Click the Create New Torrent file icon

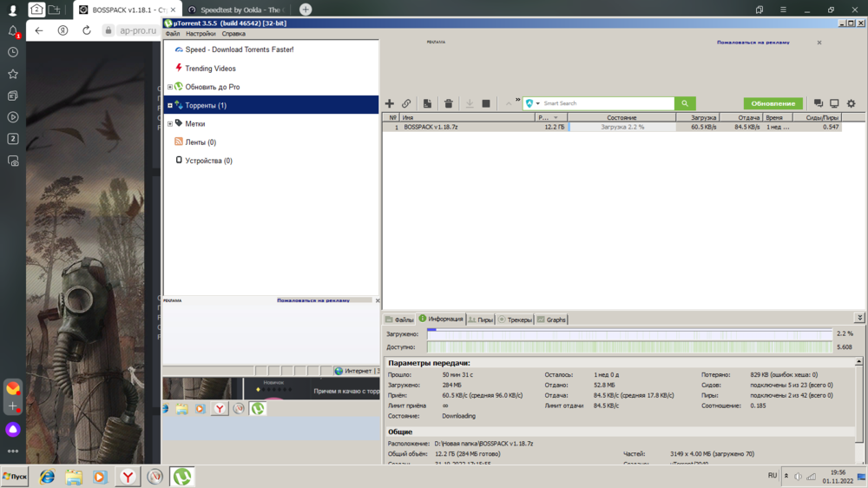[x=427, y=103]
